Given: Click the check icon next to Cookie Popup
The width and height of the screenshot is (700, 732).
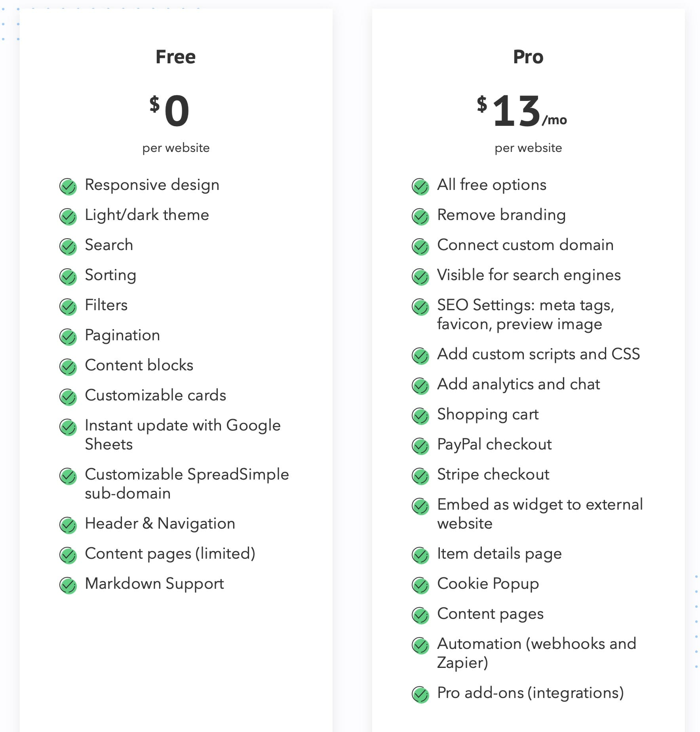Looking at the screenshot, I should pyautogui.click(x=420, y=585).
